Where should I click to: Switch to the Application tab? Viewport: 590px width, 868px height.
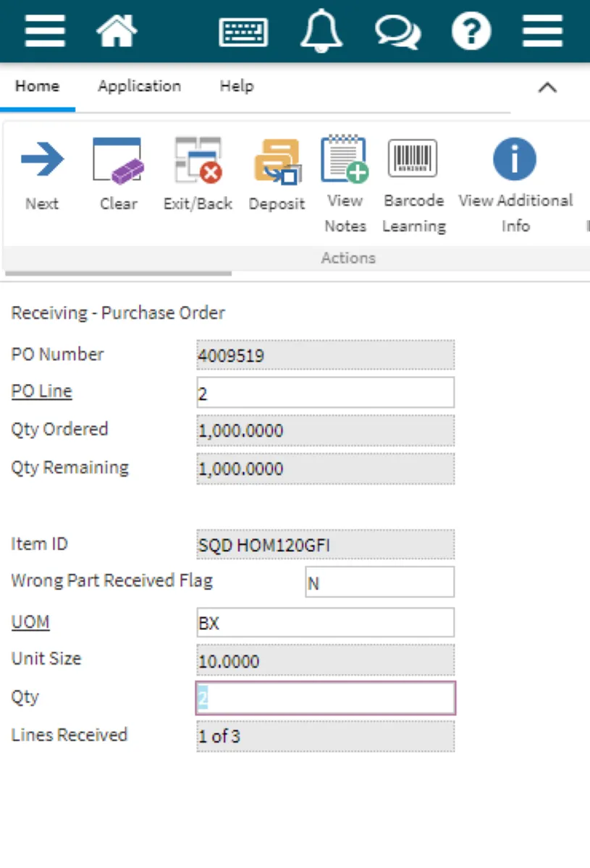pos(139,86)
